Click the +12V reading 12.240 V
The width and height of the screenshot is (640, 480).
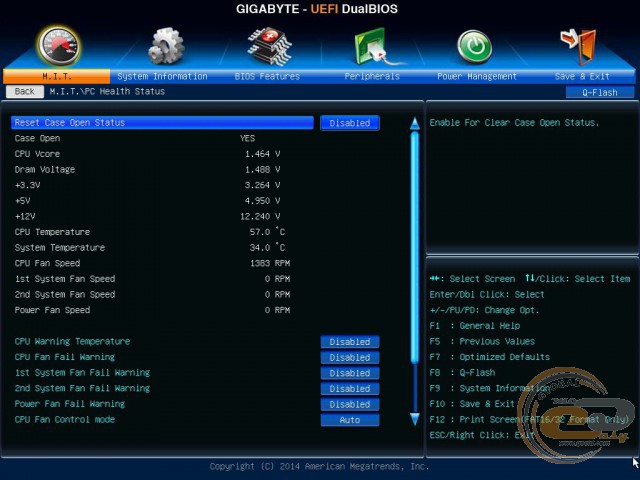click(260, 216)
